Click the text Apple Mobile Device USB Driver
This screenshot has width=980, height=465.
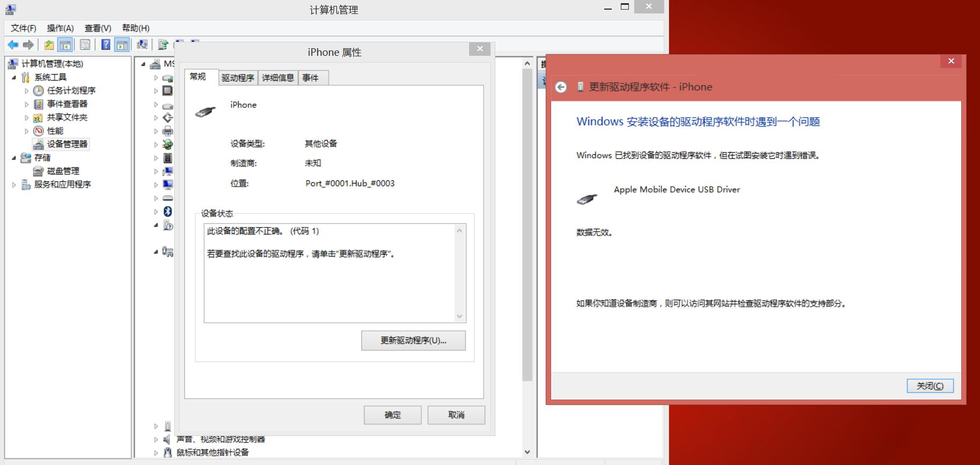click(x=677, y=189)
